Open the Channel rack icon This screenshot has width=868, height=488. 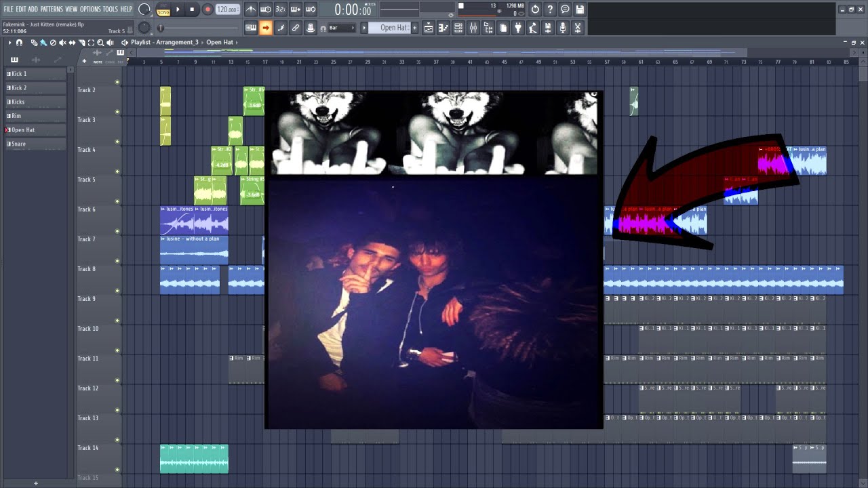[458, 28]
